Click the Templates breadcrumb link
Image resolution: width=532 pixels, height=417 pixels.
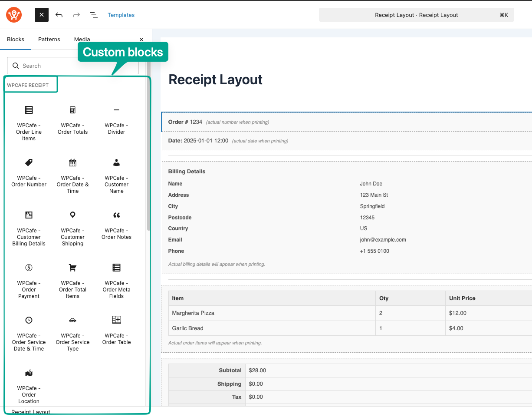pos(121,15)
